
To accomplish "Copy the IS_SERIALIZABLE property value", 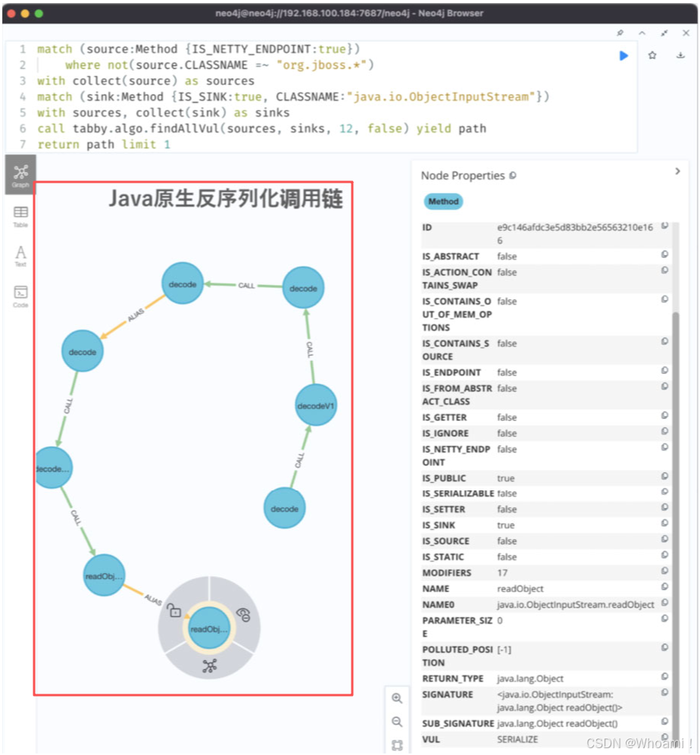I will pyautogui.click(x=665, y=492).
